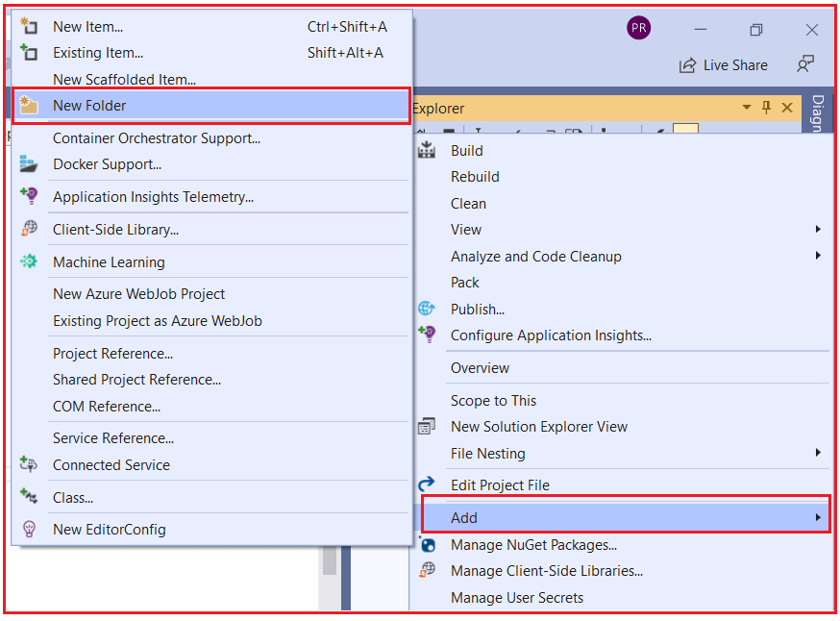This screenshot has width=840, height=621.
Task: Select the New EditorConfig bulb icon
Action: tap(29, 530)
